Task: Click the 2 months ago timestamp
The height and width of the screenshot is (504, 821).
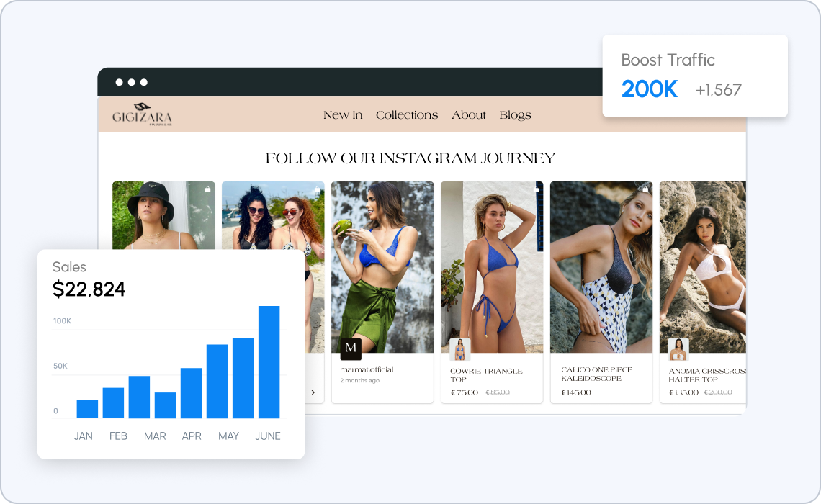Action: [x=359, y=380]
